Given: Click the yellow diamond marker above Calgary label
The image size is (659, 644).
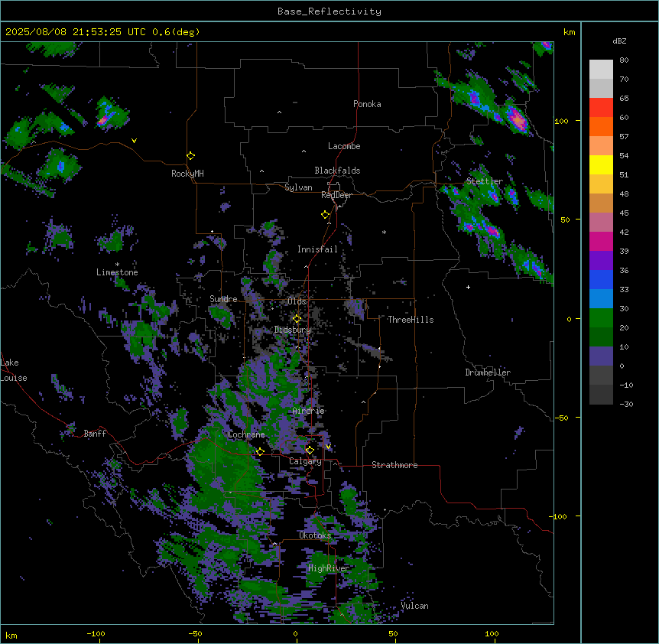Looking at the screenshot, I should click(310, 450).
